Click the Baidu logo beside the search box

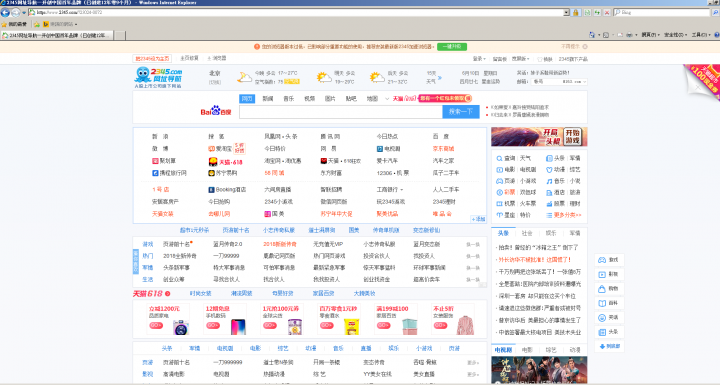[x=216, y=111]
